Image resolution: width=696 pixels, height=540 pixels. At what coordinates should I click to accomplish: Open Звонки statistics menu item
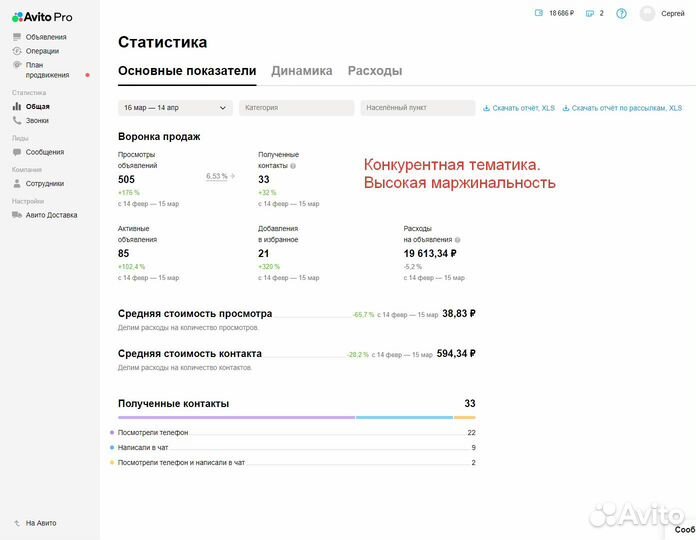click(37, 120)
